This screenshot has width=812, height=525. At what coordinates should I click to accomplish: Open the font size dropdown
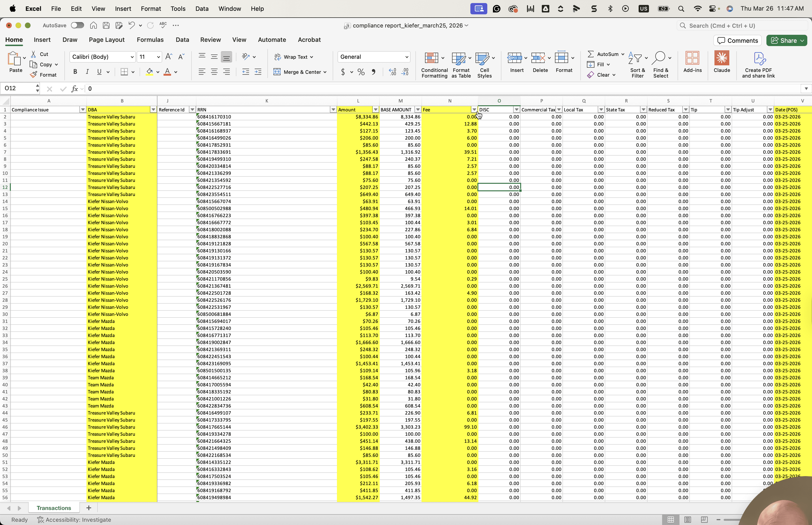158,57
